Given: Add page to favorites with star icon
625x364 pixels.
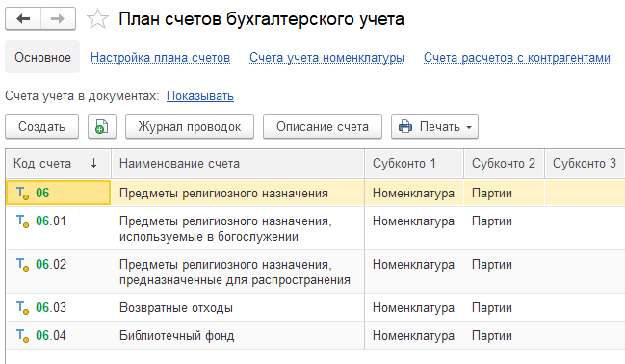Looking at the screenshot, I should point(97,19).
